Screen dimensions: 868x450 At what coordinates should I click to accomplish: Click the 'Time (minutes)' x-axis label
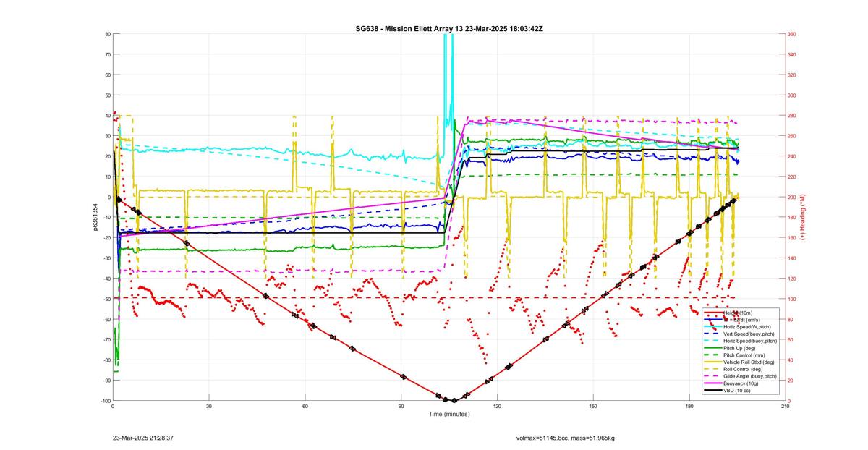click(448, 415)
